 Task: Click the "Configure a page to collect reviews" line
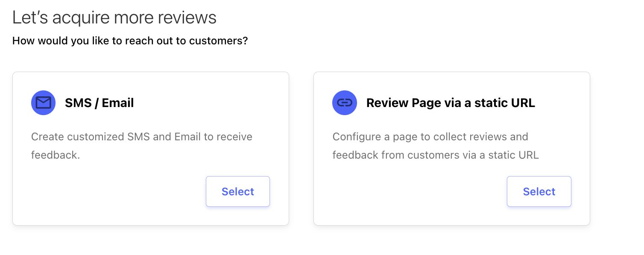[x=430, y=137]
